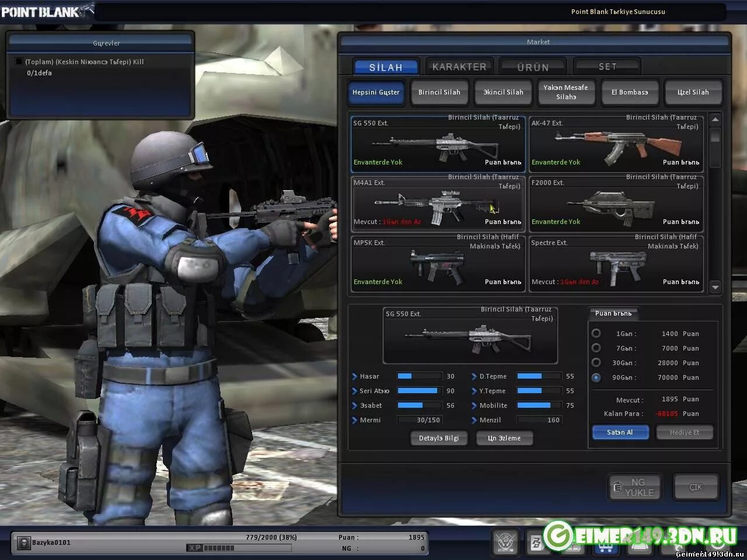Image resolution: width=747 pixels, height=560 pixels.
Task: Click the İsabet stat bar
Action: (x=419, y=405)
